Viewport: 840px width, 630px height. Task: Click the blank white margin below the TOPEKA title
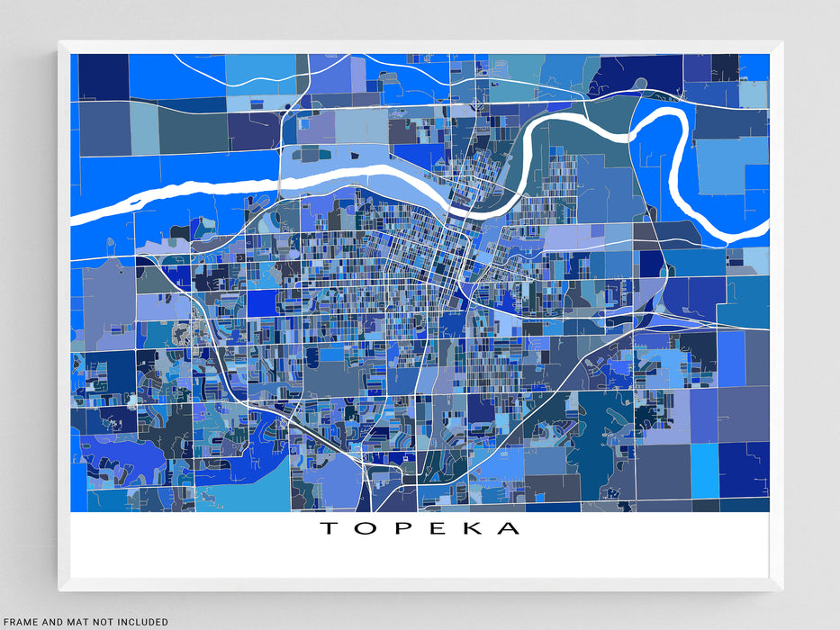[x=420, y=558]
